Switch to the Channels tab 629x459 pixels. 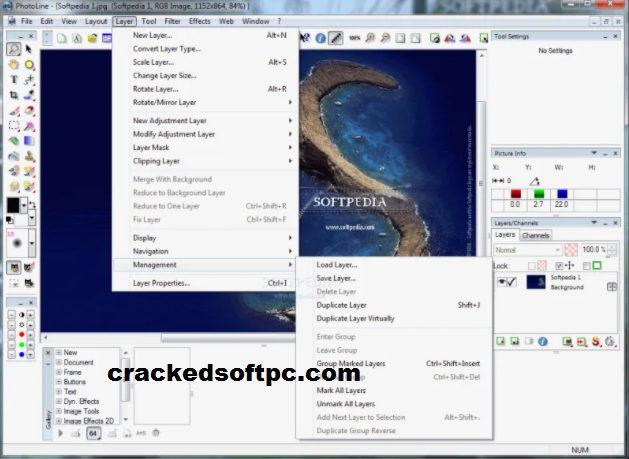pyautogui.click(x=536, y=236)
